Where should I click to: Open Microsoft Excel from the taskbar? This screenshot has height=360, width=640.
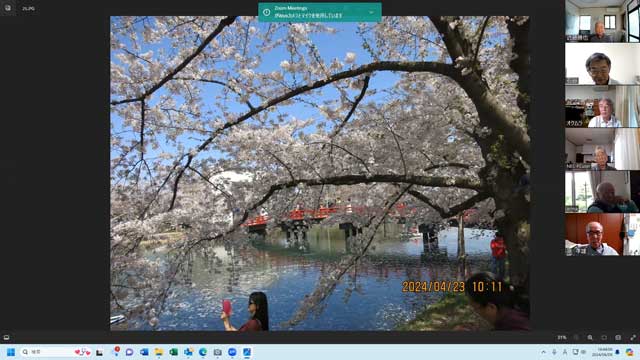[x=173, y=352]
